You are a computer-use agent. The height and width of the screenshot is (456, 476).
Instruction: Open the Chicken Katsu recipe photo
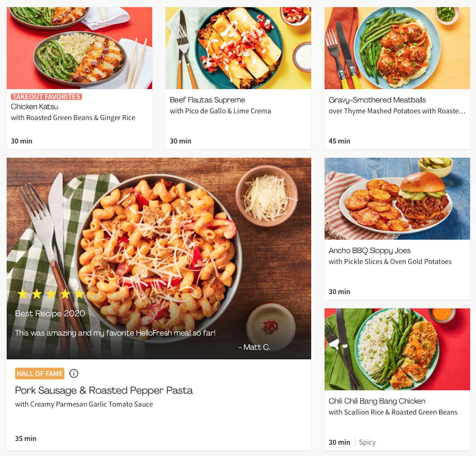tap(80, 48)
